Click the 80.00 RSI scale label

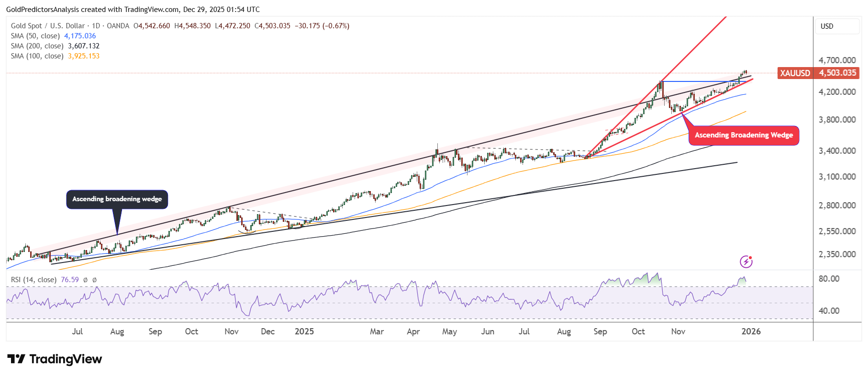coord(829,279)
